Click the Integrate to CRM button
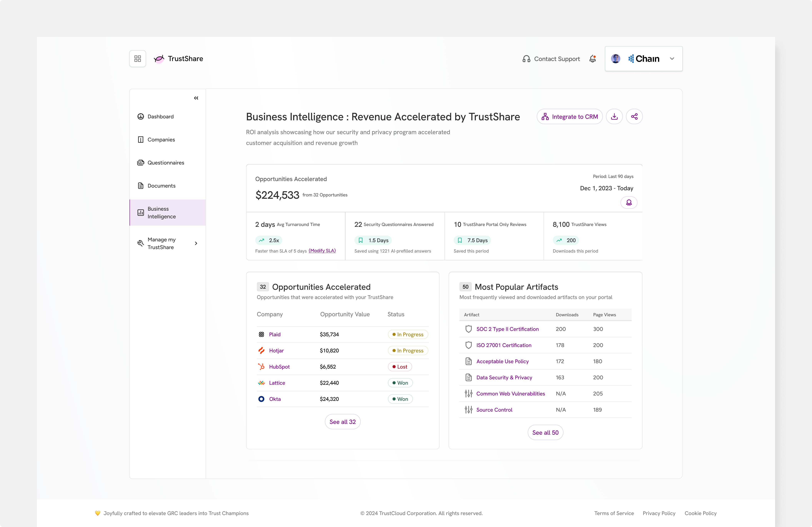The image size is (812, 527). point(569,117)
